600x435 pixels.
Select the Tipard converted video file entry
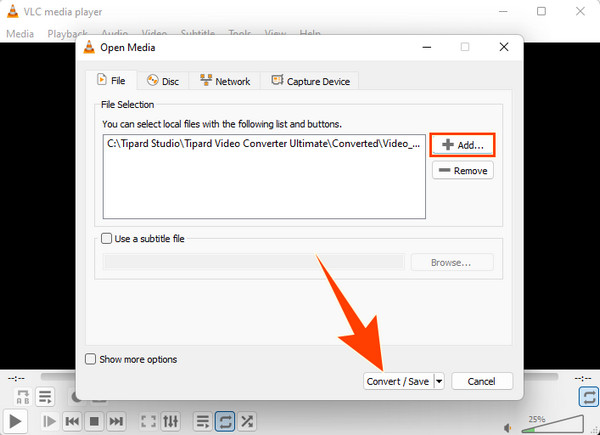click(264, 144)
